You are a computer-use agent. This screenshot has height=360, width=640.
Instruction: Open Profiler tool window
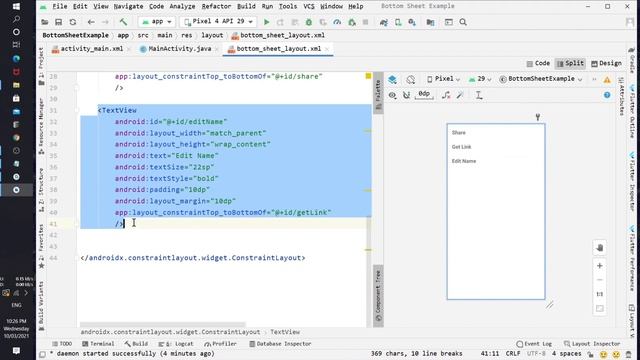tap(220, 344)
